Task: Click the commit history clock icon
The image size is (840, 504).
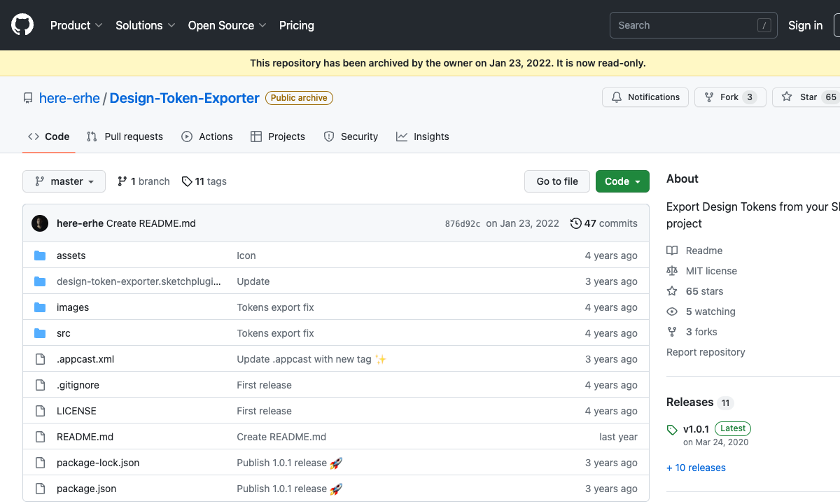Action: (577, 223)
